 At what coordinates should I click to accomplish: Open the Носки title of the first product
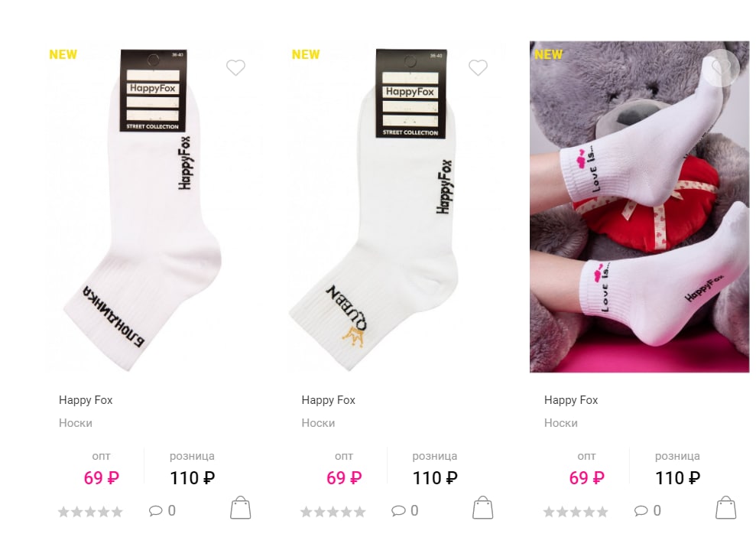coord(76,423)
